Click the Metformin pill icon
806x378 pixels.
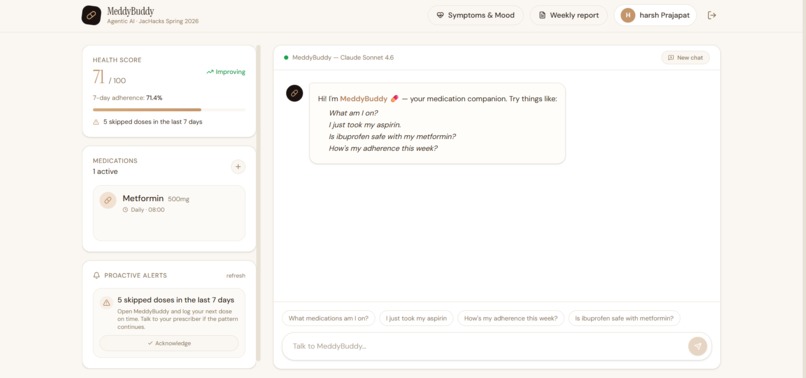(x=108, y=201)
